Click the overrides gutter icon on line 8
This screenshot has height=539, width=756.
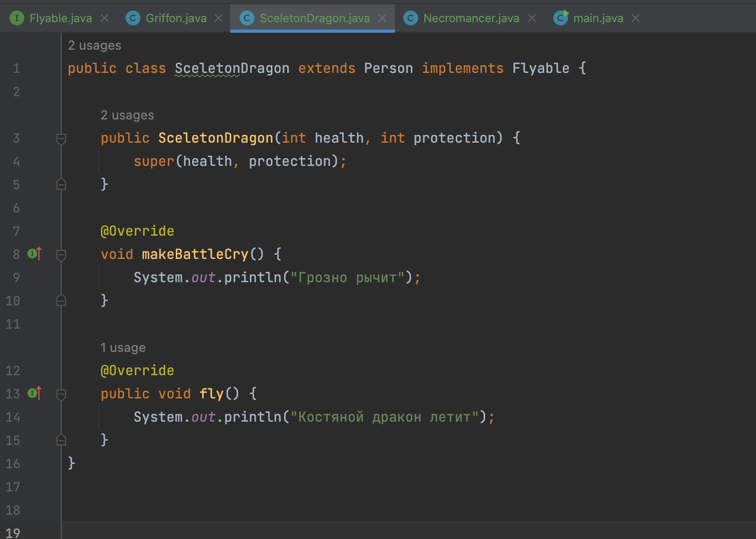(35, 254)
